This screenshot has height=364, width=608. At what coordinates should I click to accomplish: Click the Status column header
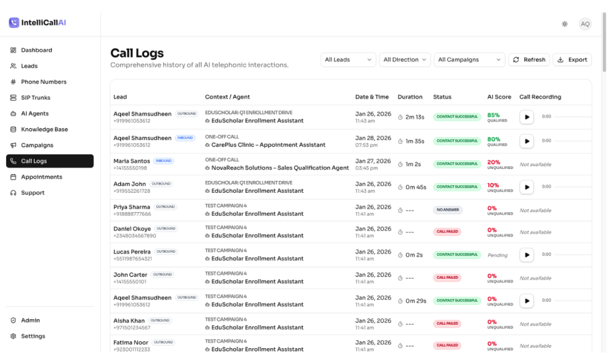[442, 97]
